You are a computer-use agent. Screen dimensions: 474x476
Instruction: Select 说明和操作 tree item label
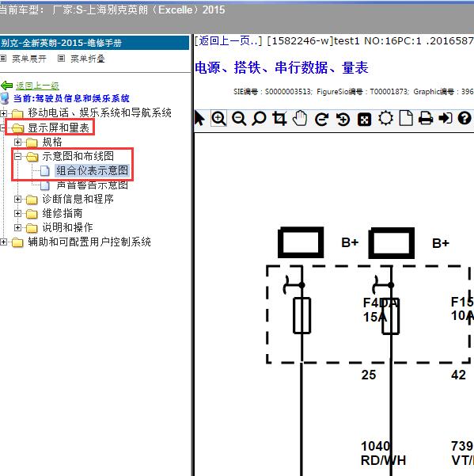click(67, 227)
